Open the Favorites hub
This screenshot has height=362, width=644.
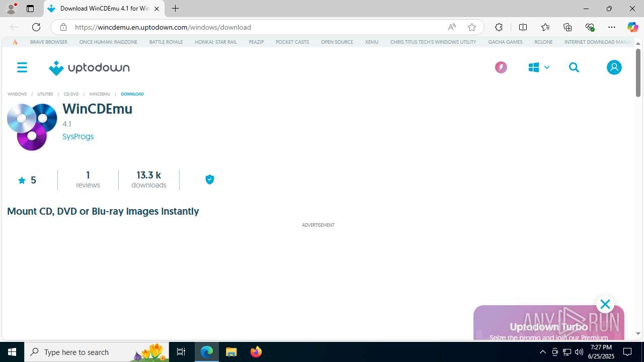pos(545,27)
